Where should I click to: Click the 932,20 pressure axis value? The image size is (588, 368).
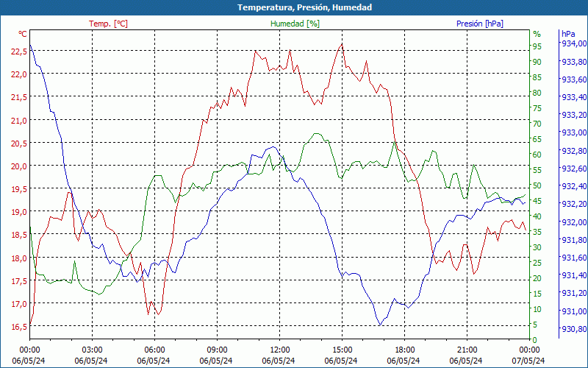(x=574, y=204)
